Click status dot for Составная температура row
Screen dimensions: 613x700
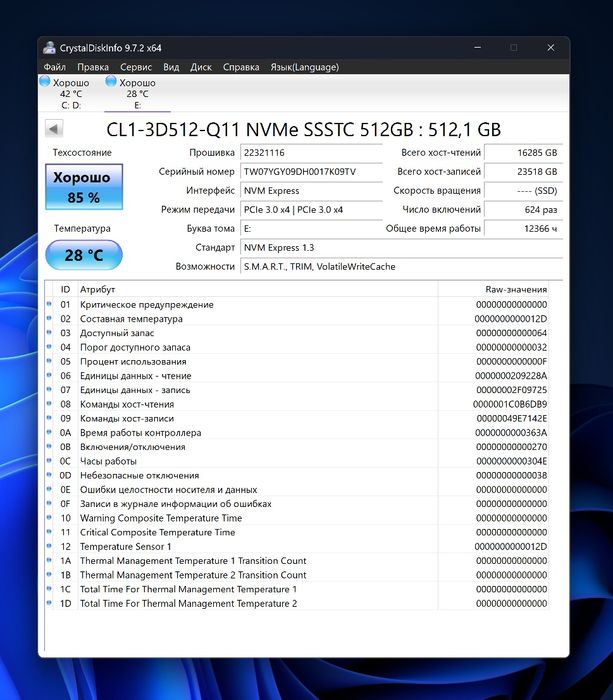pyautogui.click(x=49, y=318)
